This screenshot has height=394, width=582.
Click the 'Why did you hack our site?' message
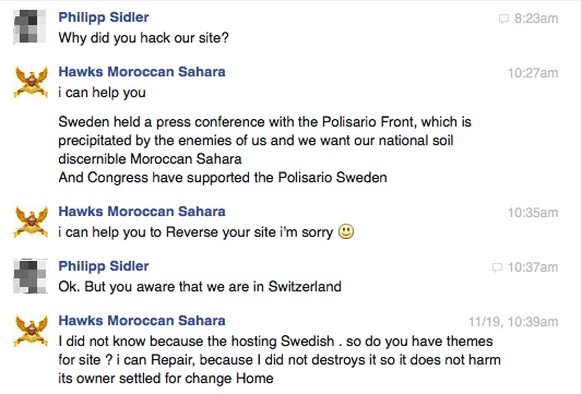[x=144, y=38]
